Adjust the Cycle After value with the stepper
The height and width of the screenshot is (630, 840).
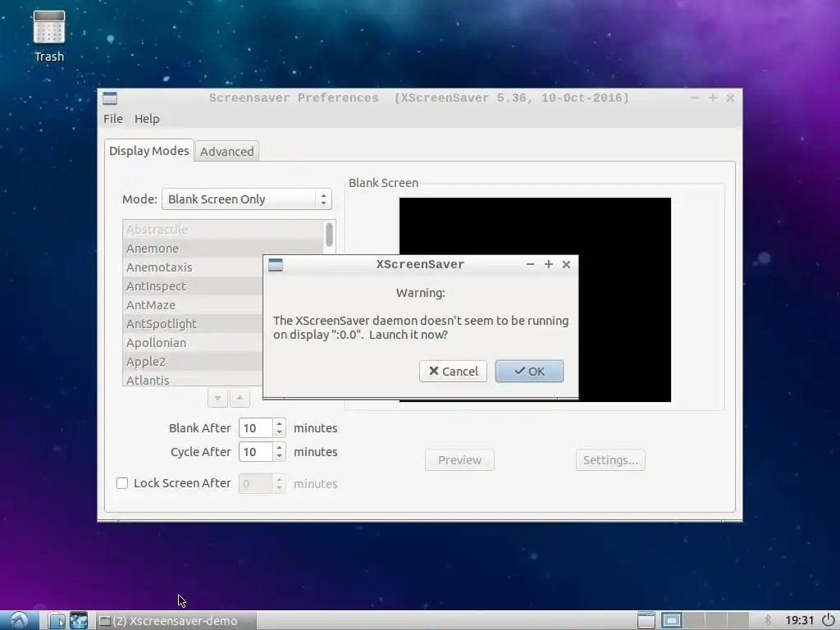pyautogui.click(x=279, y=452)
